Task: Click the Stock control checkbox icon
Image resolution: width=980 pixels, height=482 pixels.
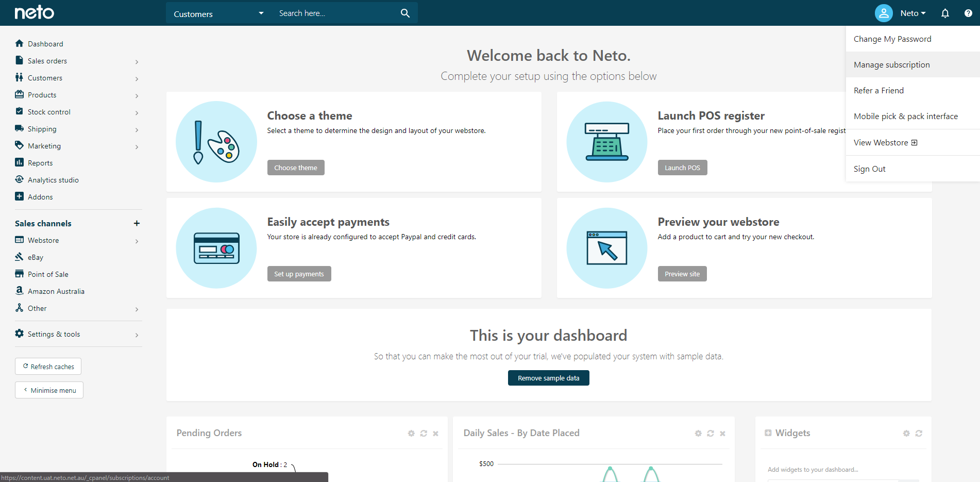Action: point(20,111)
